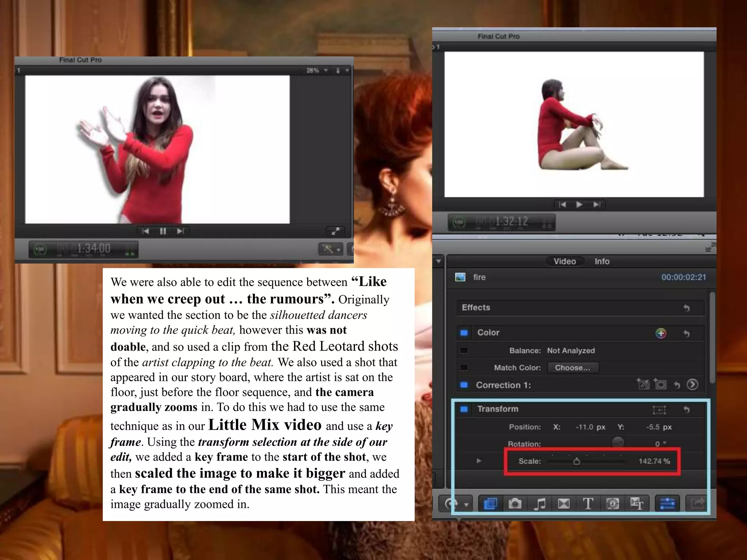
Task: Click the Scale 142.74 % value
Action: (654, 461)
